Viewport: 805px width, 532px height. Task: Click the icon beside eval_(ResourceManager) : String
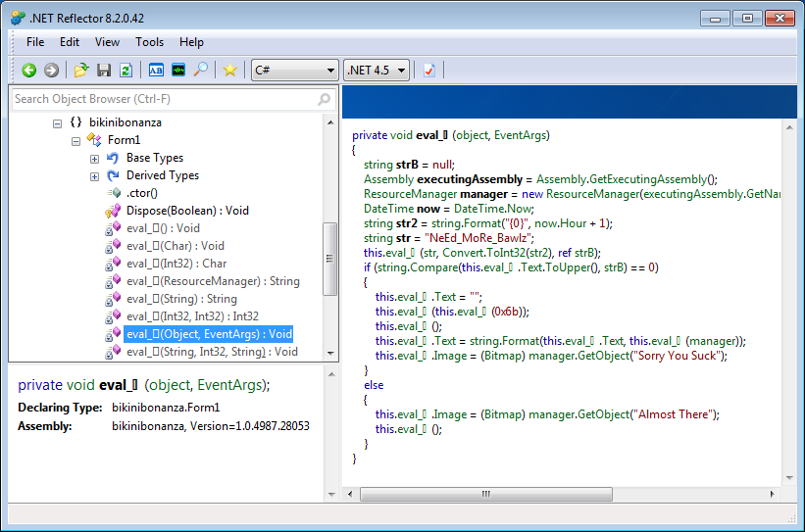click(x=113, y=281)
